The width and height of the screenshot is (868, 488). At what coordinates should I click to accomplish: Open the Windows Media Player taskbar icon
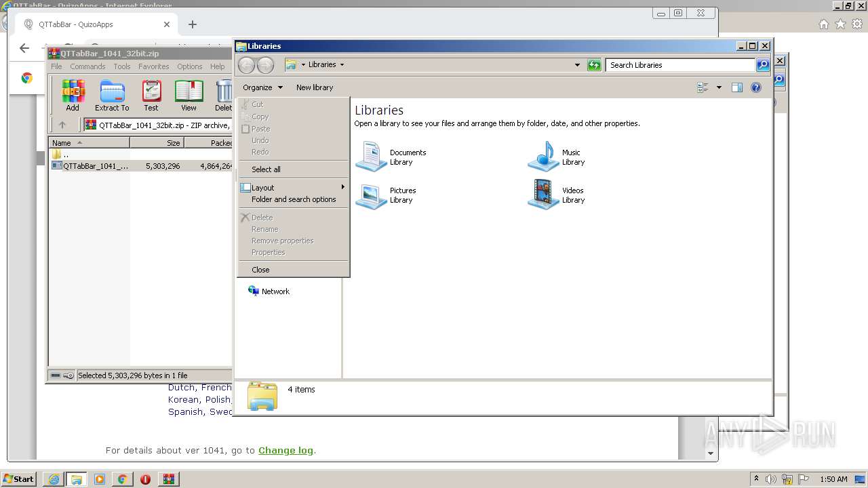100,479
